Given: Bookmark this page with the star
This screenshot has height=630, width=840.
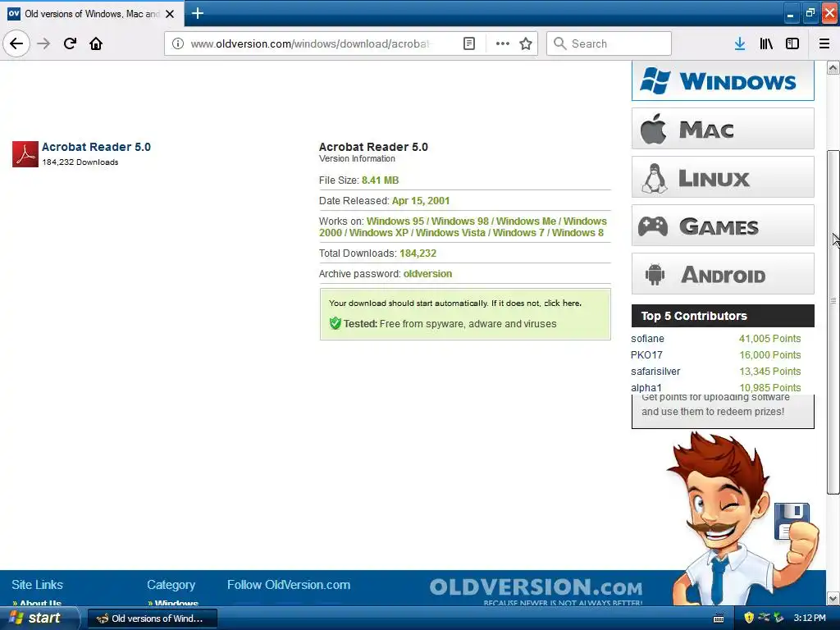Looking at the screenshot, I should 526,43.
